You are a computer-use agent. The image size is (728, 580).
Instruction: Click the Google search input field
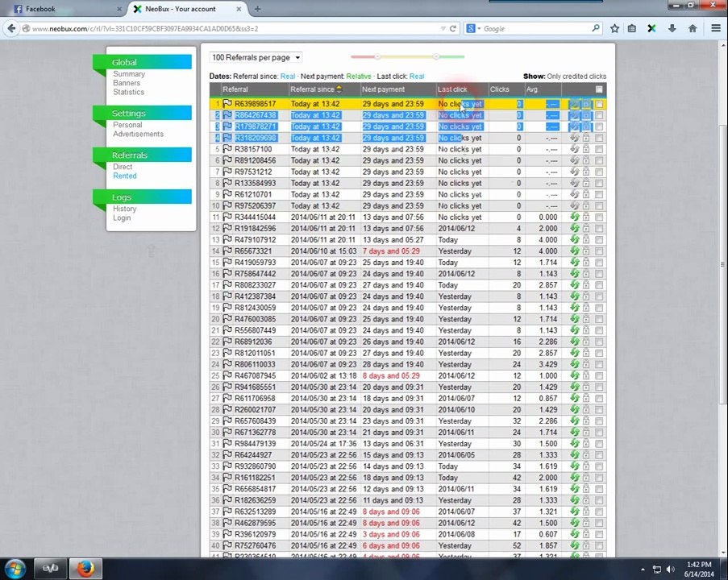(x=536, y=28)
